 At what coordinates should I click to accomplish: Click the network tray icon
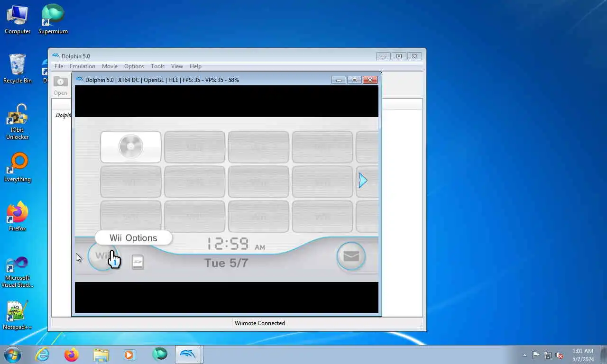(548, 355)
